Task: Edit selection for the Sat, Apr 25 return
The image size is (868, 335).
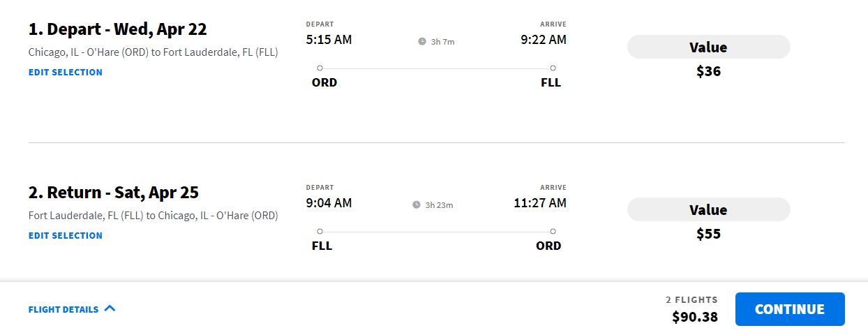Action: (66, 236)
